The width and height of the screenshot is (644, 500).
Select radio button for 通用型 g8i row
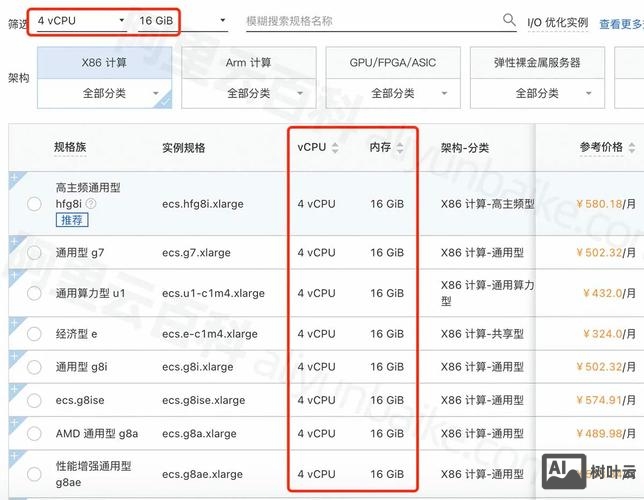(x=34, y=366)
